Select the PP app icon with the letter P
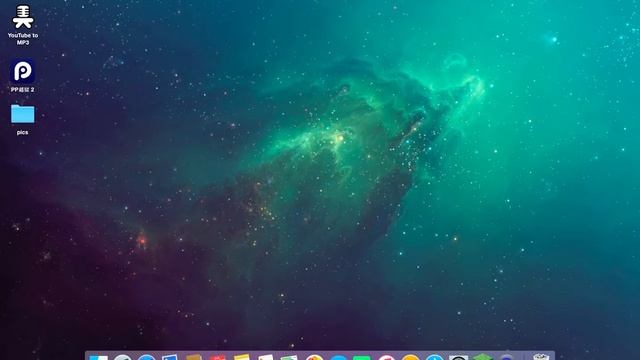The width and height of the screenshot is (640, 360). (x=22, y=71)
